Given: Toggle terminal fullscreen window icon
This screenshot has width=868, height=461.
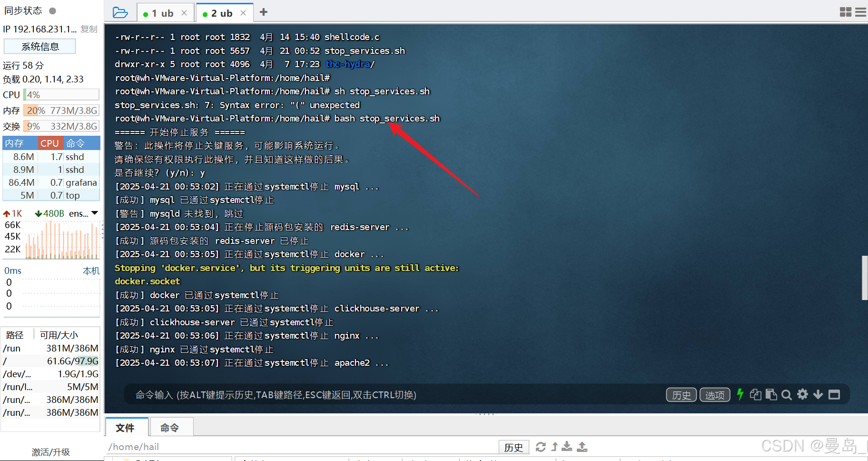Looking at the screenshot, I should pyautogui.click(x=834, y=394).
